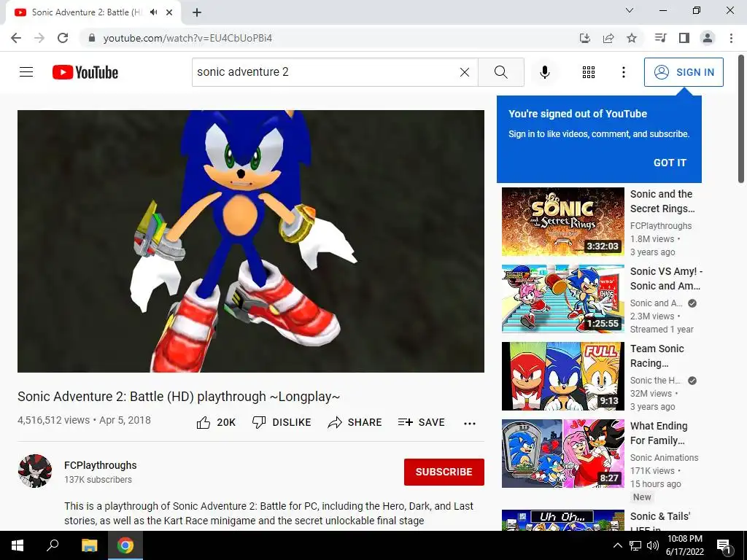Open media controls icon in Chrome toolbar
Image resolution: width=747 pixels, height=560 pixels.
[660, 38]
